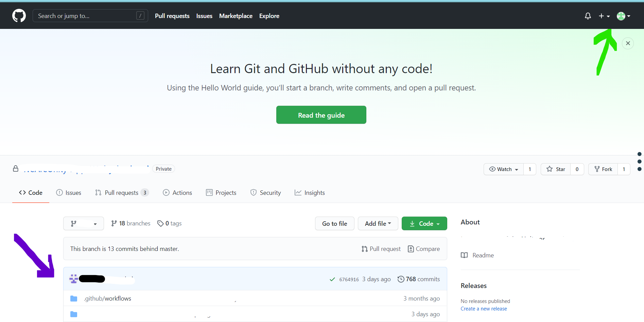Screen dimensions: 644x322
Task: View the 768 commits history
Action: (x=419, y=279)
